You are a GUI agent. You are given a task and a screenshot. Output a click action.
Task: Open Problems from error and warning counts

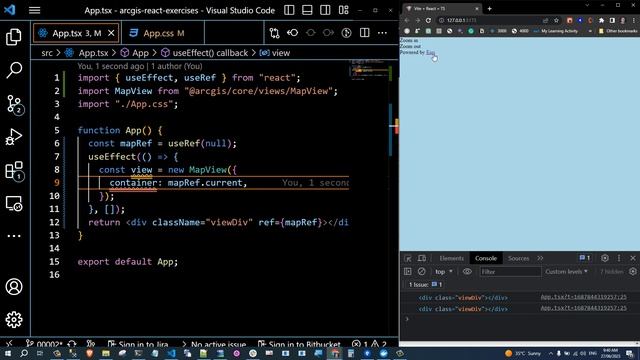[x=369, y=344]
